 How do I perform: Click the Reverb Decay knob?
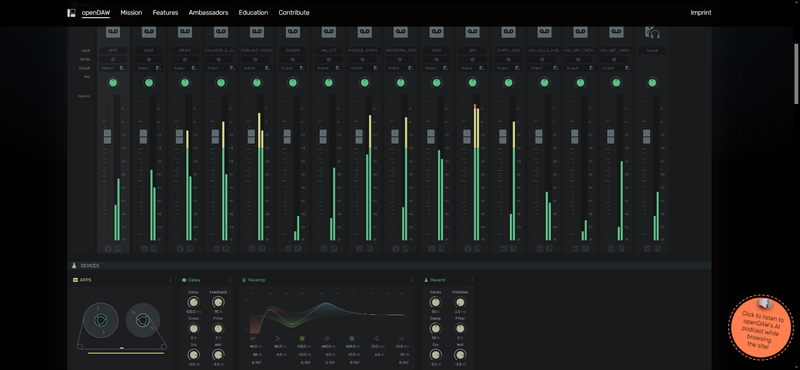436,302
